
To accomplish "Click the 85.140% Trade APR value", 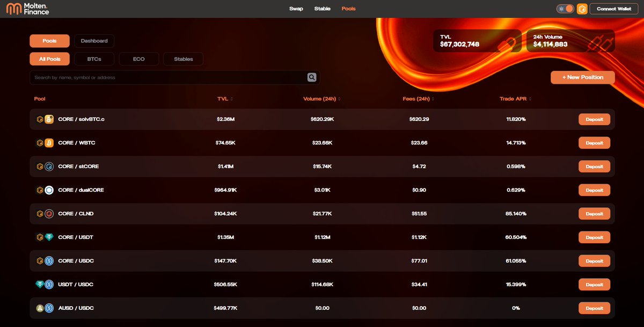I will (x=516, y=214).
